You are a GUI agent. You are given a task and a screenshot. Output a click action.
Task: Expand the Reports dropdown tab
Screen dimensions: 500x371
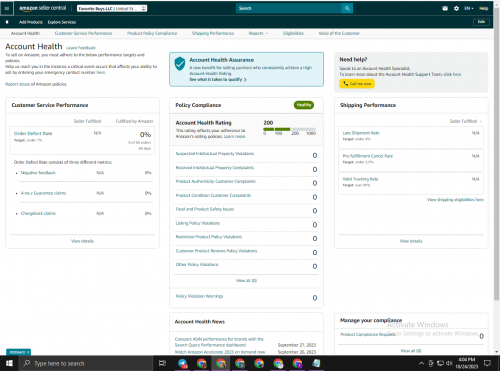258,33
